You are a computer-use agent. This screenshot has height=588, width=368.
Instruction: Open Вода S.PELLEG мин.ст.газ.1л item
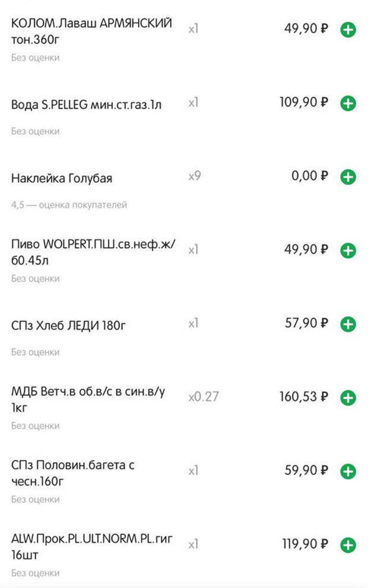(86, 105)
